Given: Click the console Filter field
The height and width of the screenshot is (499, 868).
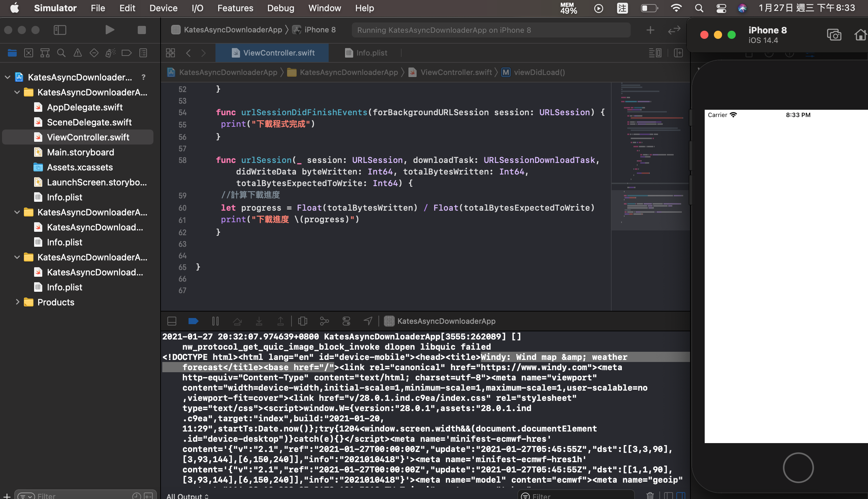Looking at the screenshot, I should pos(576,495).
